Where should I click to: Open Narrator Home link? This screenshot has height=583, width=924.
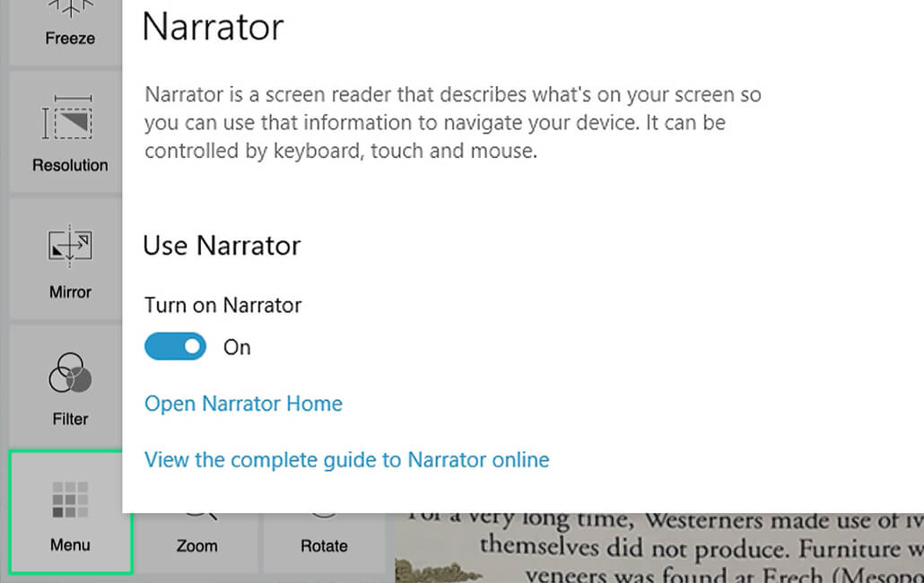[x=243, y=404]
